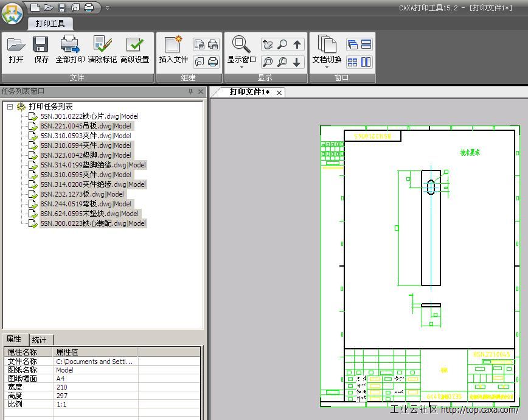
Task: Click arrange icons grid in 窗口 group
Action: click(x=352, y=62)
